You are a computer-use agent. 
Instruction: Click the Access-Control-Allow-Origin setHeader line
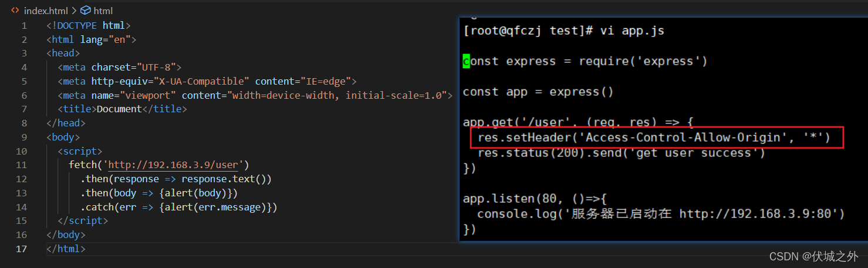[654, 138]
